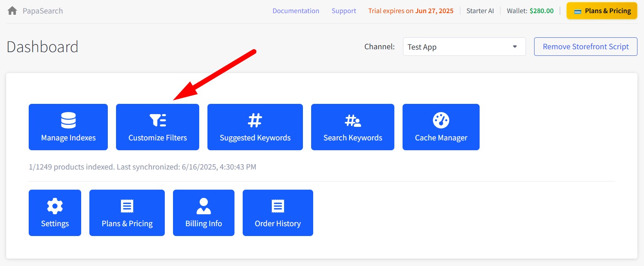Click the hashtag-user icon on Search Keywords
The width and height of the screenshot is (644, 266).
click(x=353, y=121)
